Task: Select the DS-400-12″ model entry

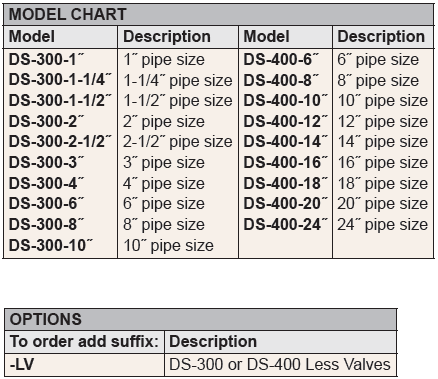Action: point(286,121)
